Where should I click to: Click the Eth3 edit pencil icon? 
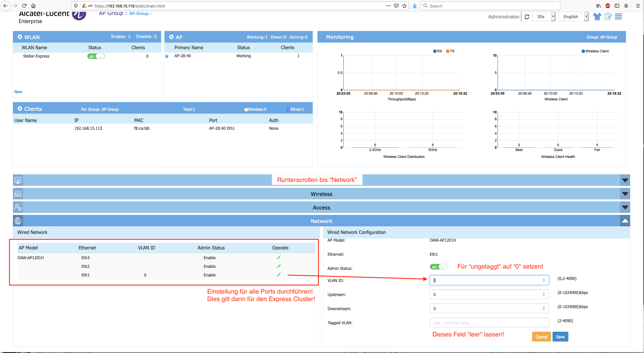pyautogui.click(x=278, y=257)
